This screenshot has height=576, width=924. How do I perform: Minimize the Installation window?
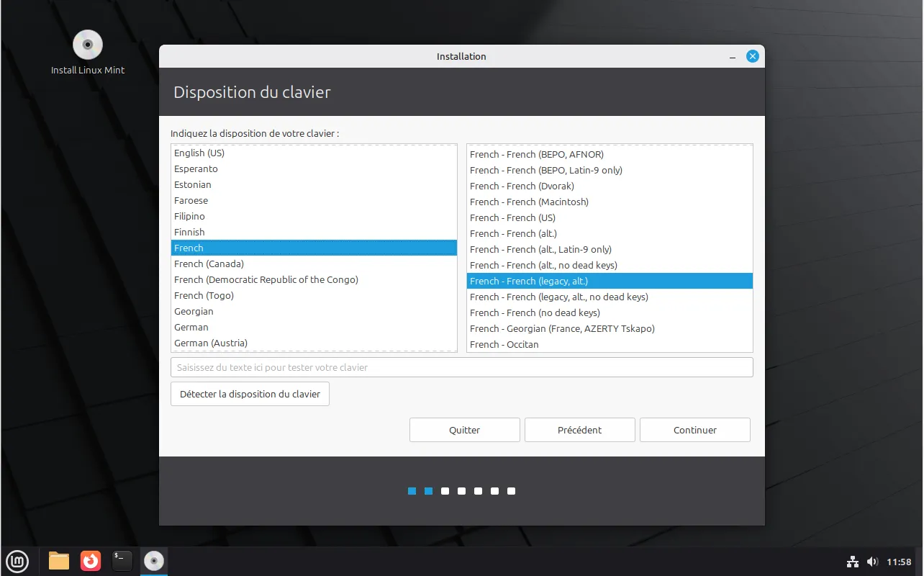coord(732,57)
